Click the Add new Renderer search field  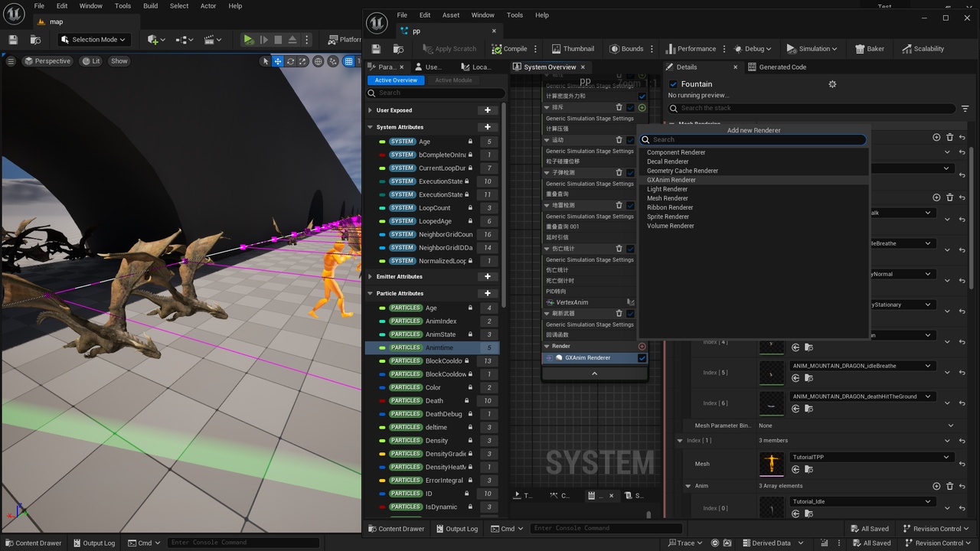pyautogui.click(x=753, y=140)
